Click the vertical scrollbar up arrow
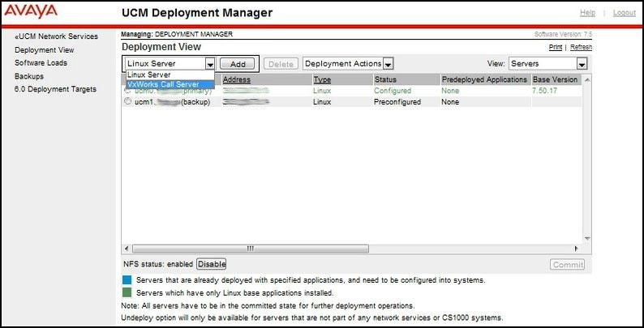This screenshot has width=644, height=328. point(587,80)
